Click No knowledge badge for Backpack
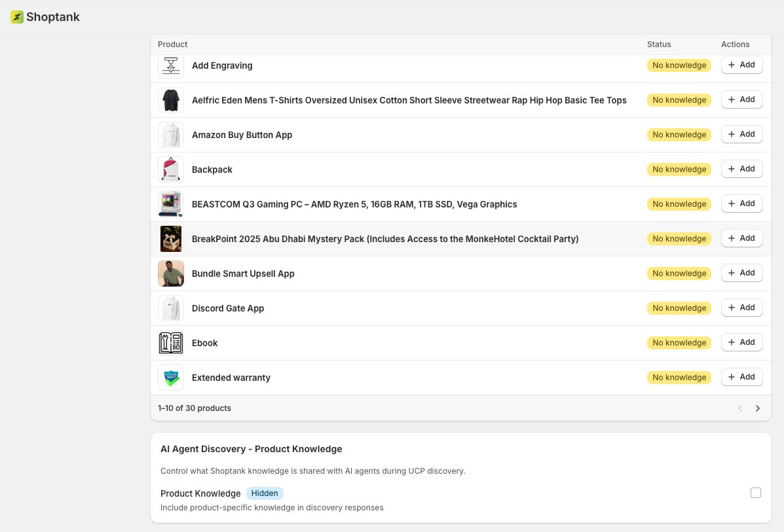Screen dimensions: 784x532 click(x=679, y=169)
